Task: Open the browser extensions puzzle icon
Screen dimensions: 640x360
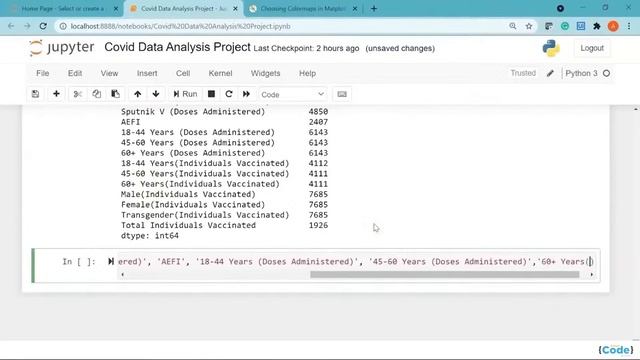Action: (x=597, y=26)
